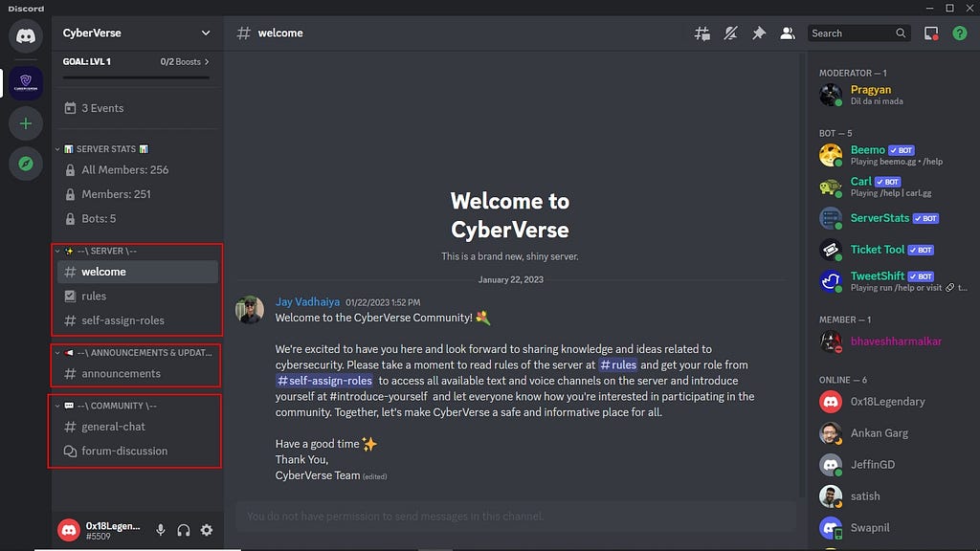Click the server boost progress bar
The image size is (980, 551).
click(136, 77)
